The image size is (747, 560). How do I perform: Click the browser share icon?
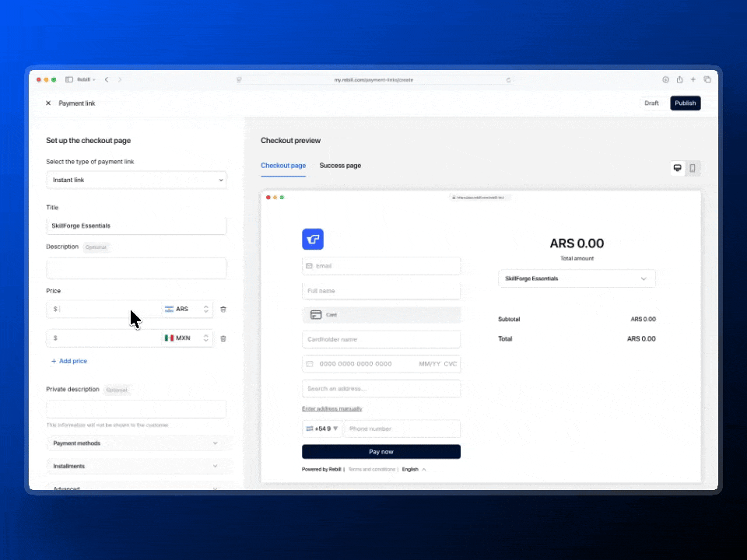point(679,79)
